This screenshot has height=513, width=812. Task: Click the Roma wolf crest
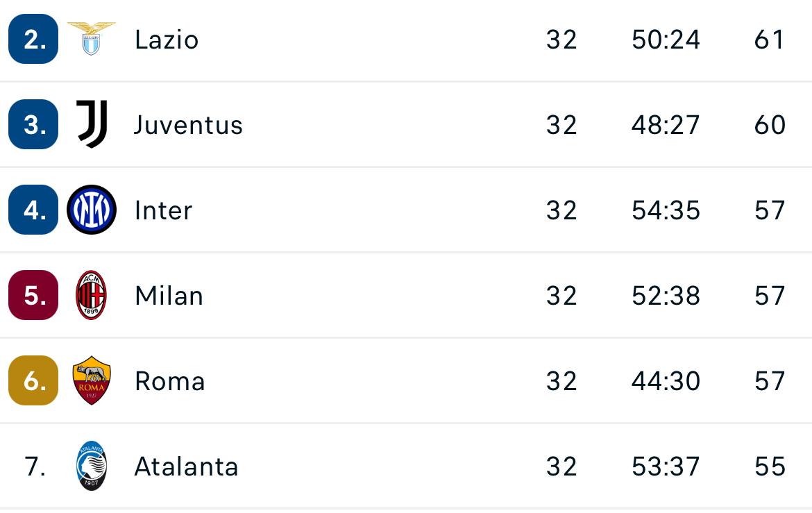click(x=91, y=381)
